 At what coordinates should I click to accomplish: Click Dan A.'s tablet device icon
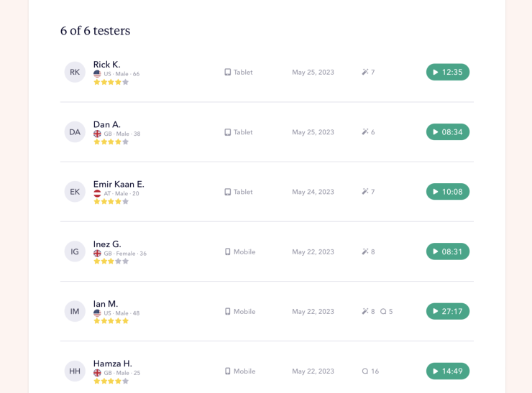tap(228, 132)
